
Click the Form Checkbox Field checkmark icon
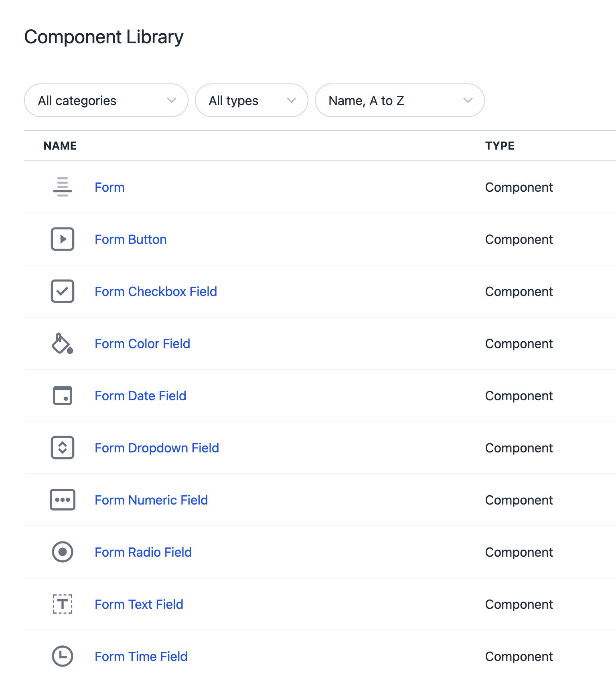click(63, 291)
